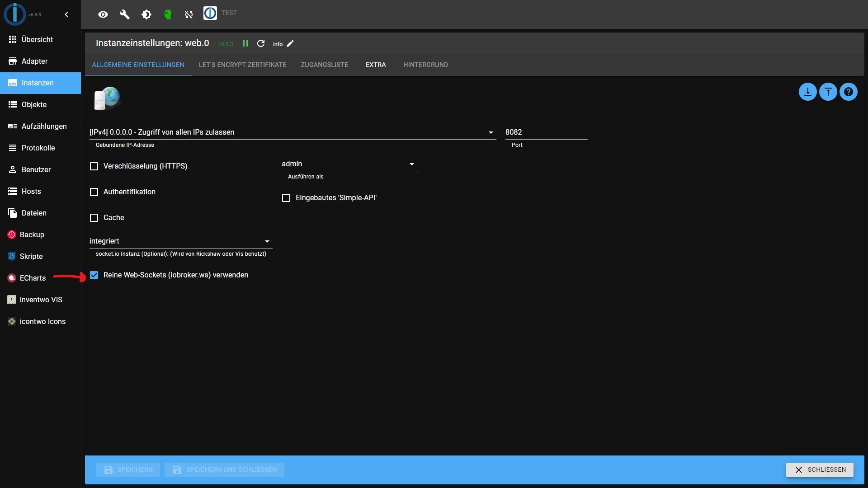Click the green user head icon

tap(168, 14)
